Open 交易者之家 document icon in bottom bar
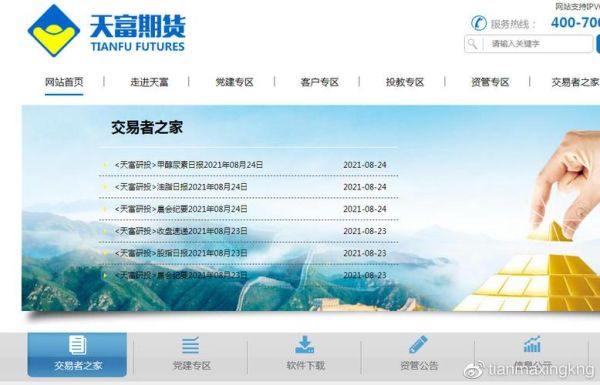The image size is (600, 385). pyautogui.click(x=77, y=345)
